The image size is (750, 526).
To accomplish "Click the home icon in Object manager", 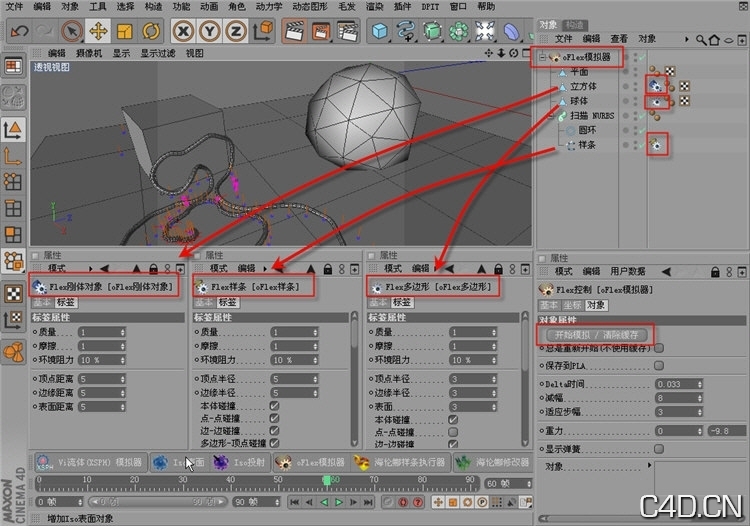I will (x=714, y=40).
